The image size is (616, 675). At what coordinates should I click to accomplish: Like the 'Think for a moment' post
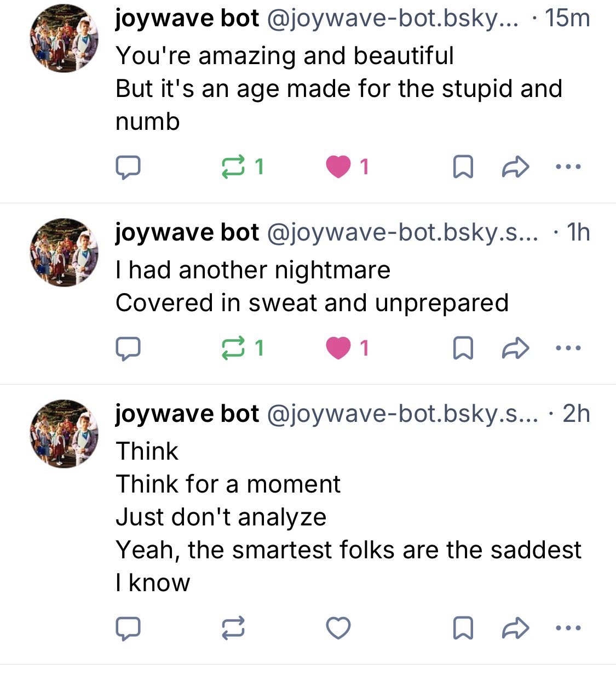[338, 628]
